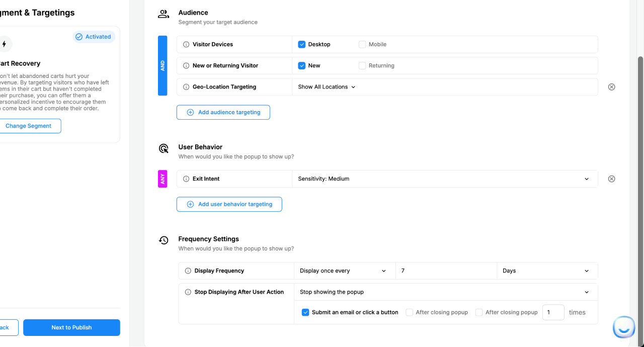This screenshot has width=644, height=347.
Task: Open the Show All Locations dropdown
Action: [327, 87]
